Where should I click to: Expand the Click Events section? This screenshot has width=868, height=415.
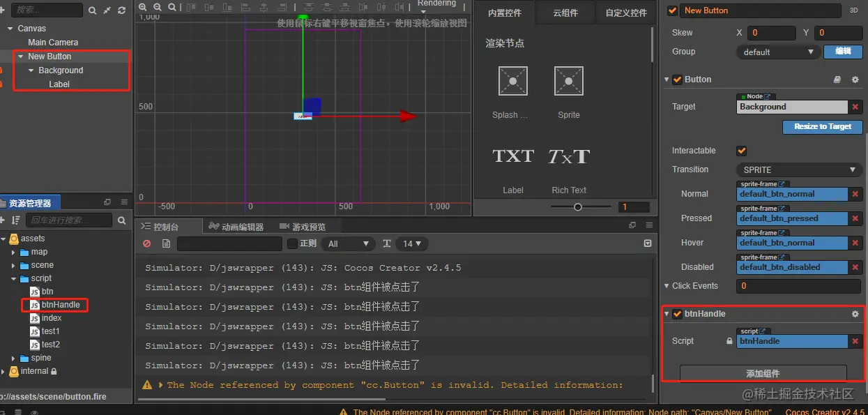(x=667, y=286)
